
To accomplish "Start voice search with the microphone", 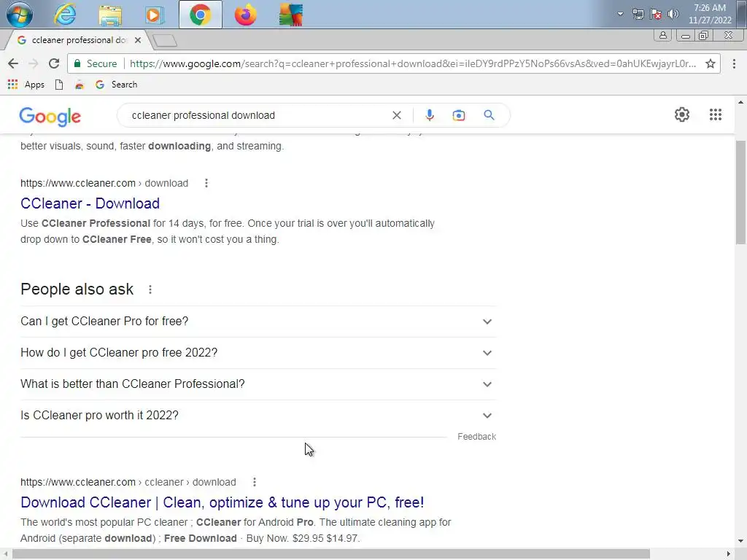I will 429,115.
